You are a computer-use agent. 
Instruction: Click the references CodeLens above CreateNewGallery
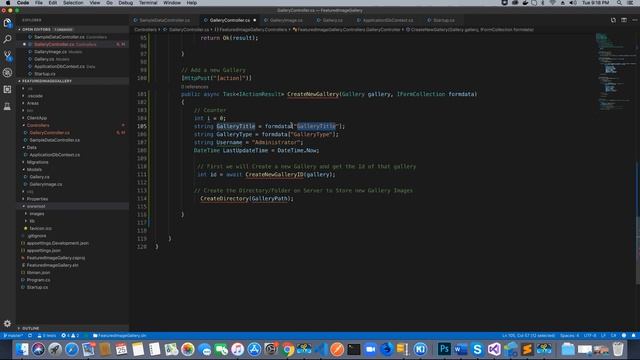[x=194, y=87]
